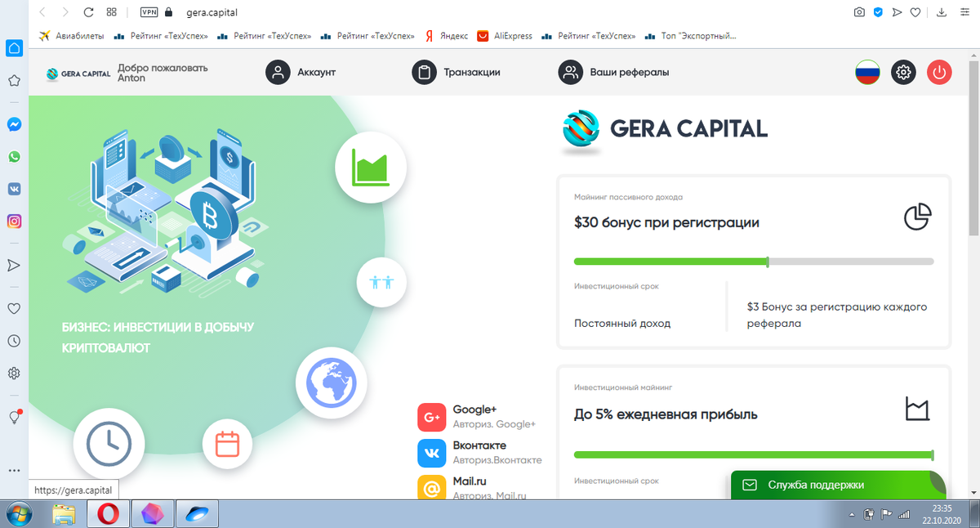Click the Mail.ru yellow icon

tap(431, 488)
